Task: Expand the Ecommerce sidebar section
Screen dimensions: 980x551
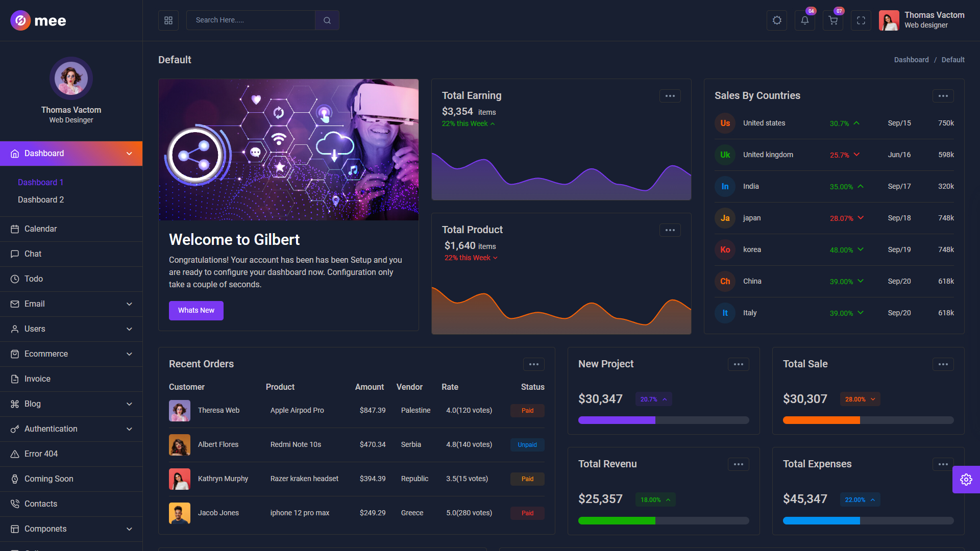Action: click(129, 354)
